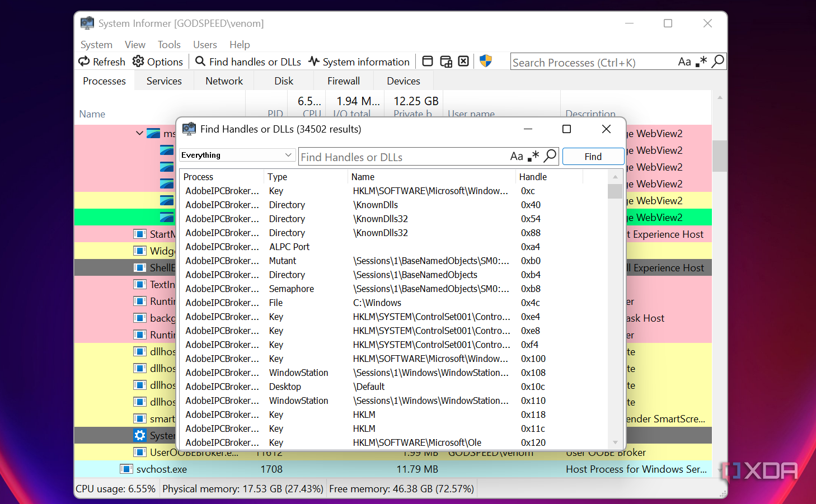This screenshot has height=504, width=816.
Task: Switch to the Processes tab
Action: click(104, 81)
